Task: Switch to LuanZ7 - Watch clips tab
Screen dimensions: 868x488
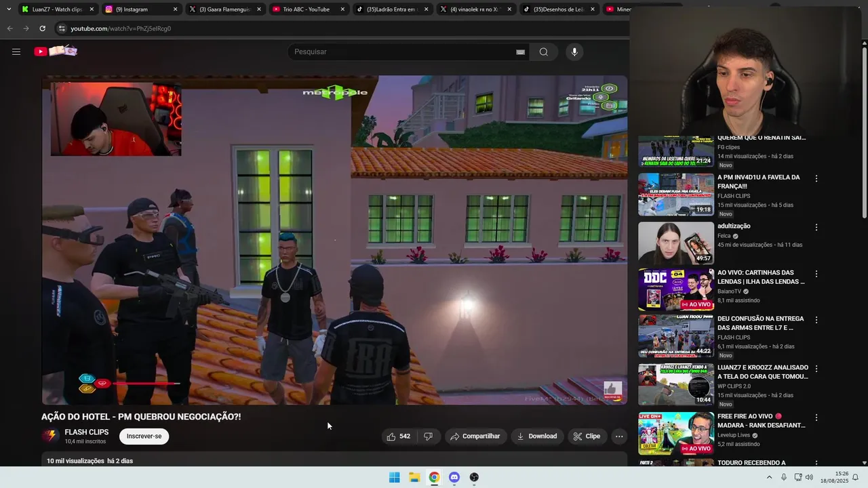Action: pyautogui.click(x=56, y=9)
